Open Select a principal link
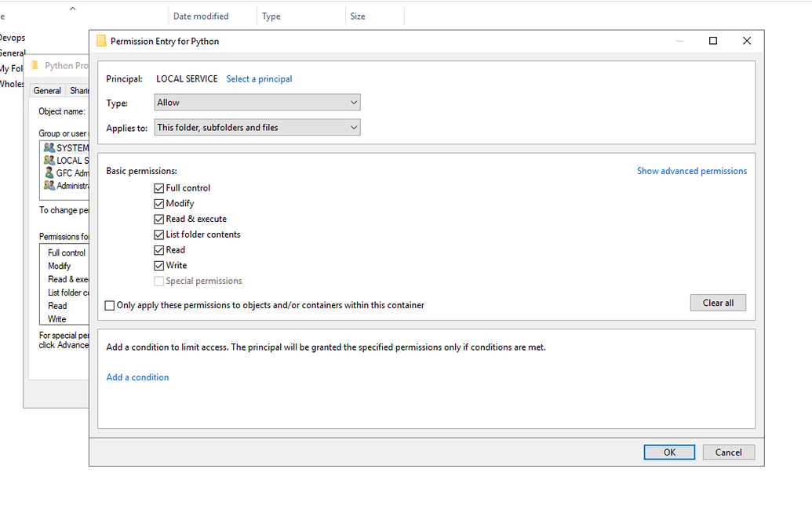 [x=259, y=78]
